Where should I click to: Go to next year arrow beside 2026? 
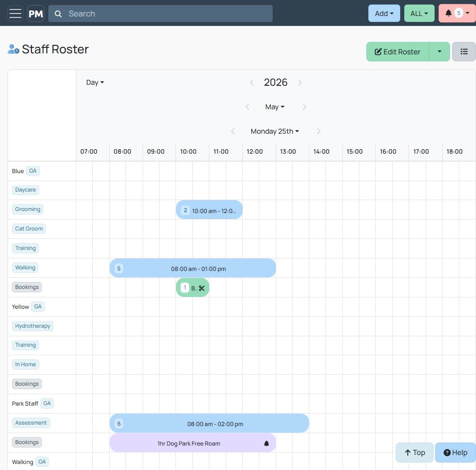[300, 82]
